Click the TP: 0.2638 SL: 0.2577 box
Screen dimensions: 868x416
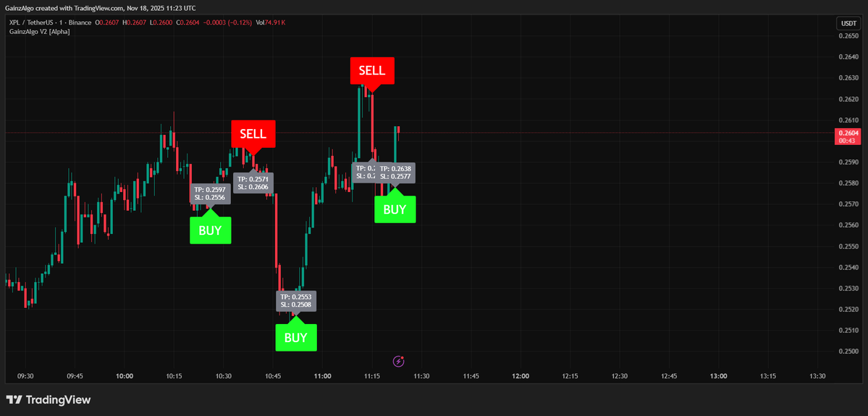pos(395,172)
